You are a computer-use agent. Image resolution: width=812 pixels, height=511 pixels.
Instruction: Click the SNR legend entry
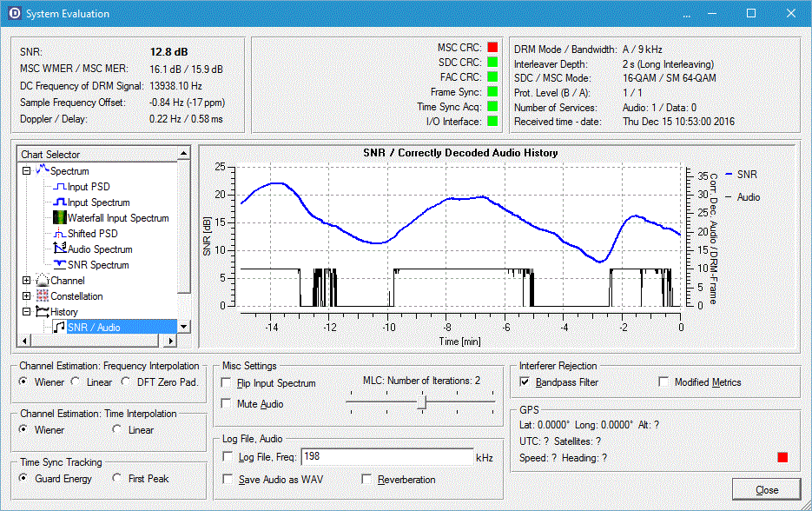[742, 174]
